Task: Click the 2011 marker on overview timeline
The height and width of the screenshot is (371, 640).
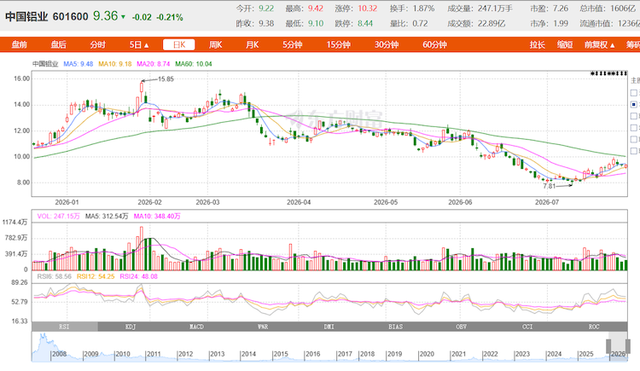Action: [153, 354]
